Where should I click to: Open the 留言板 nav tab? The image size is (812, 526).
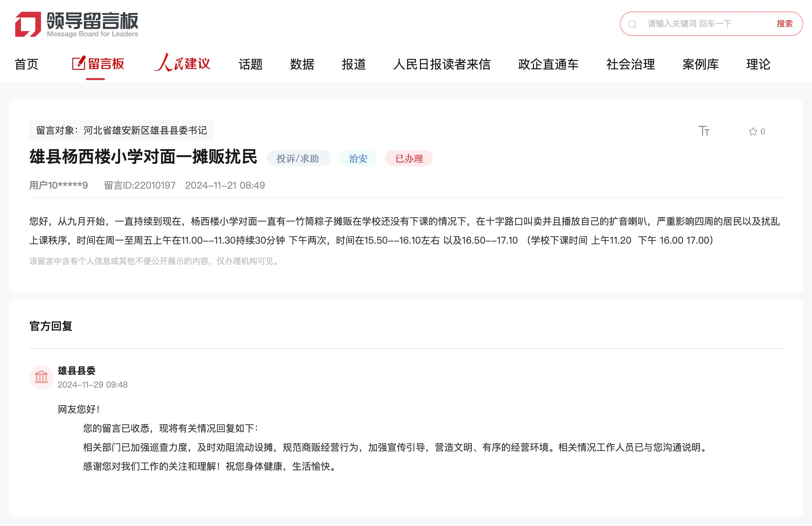click(x=98, y=64)
